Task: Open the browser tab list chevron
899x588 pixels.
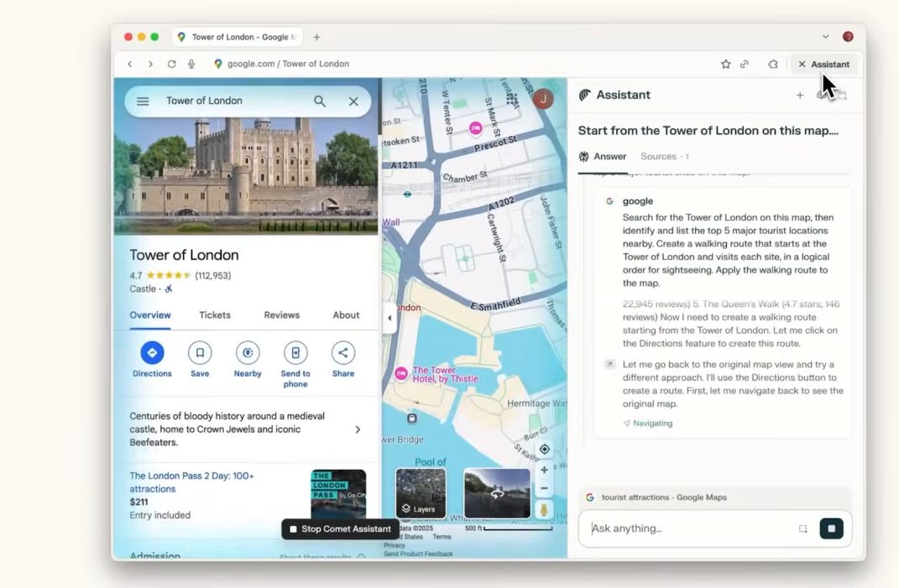Action: point(826,37)
